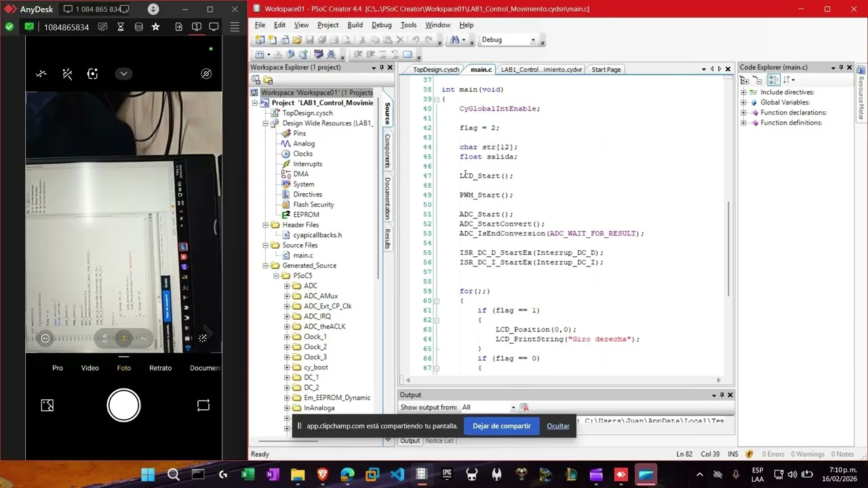Toggle pin on Workspace Explorer panel

(382, 68)
